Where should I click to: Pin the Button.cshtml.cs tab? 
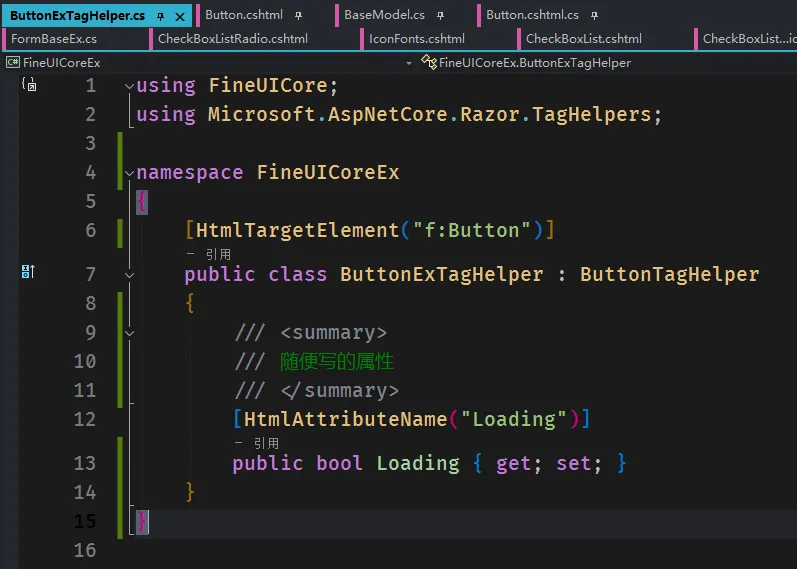click(594, 16)
